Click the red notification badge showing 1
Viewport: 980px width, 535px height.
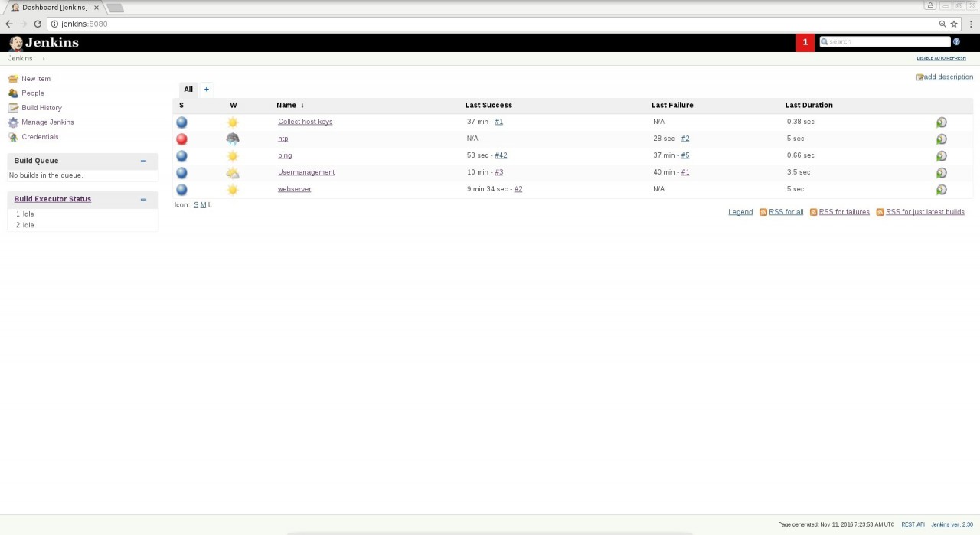pos(805,42)
